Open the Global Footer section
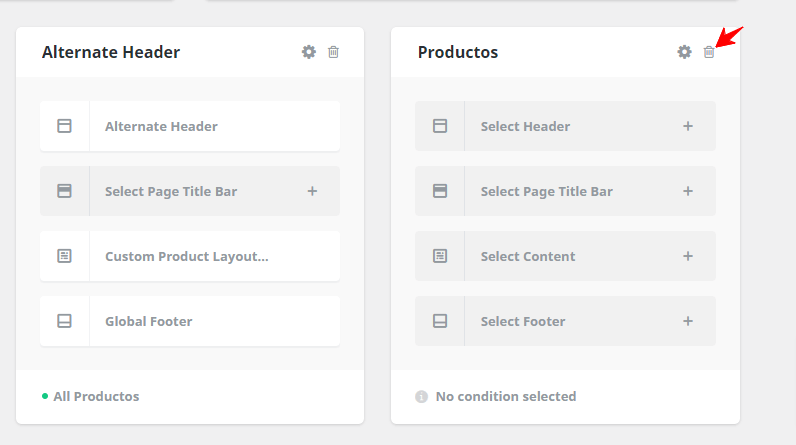Screen dimensions: 796x445 click(190, 321)
